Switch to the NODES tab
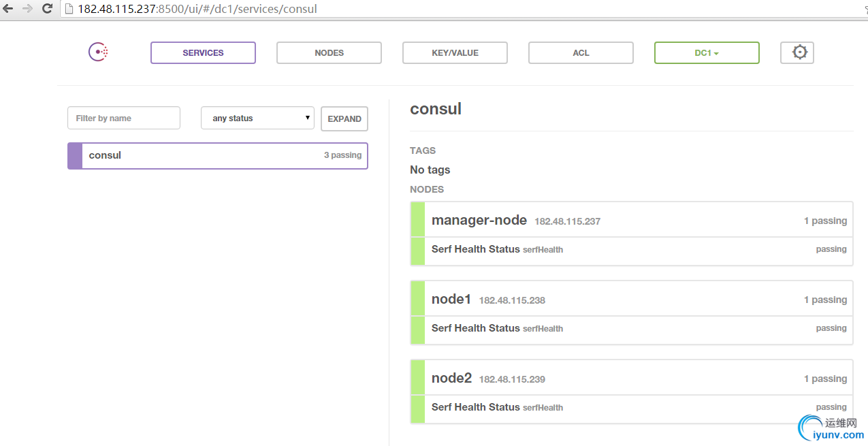Screen dimensions: 868x446 pyautogui.click(x=329, y=52)
